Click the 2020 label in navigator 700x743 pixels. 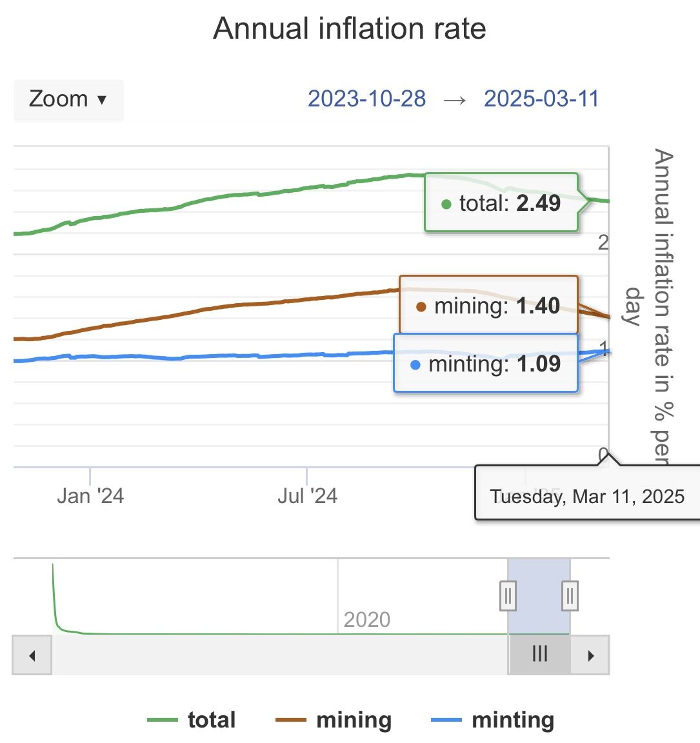[x=366, y=620]
